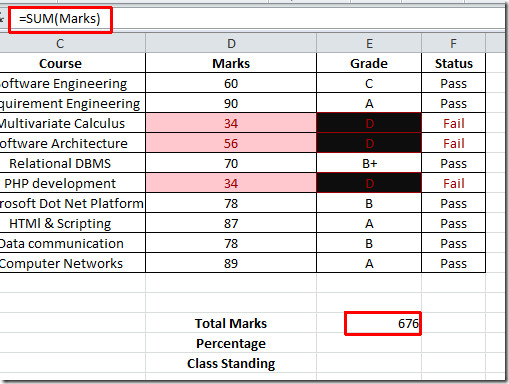Click the formula bar showing =SUM(Marks)
This screenshot has width=509, height=384.
tap(257, 19)
